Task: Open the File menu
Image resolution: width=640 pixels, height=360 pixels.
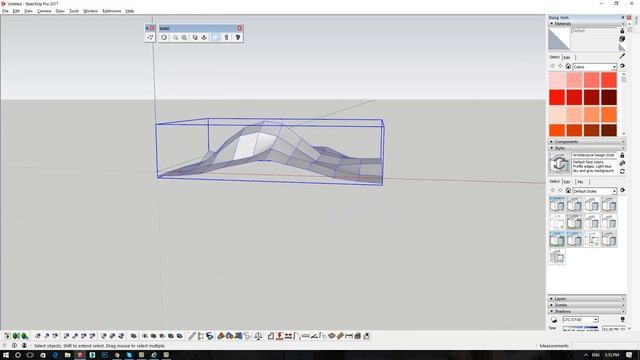Action: tap(5, 11)
